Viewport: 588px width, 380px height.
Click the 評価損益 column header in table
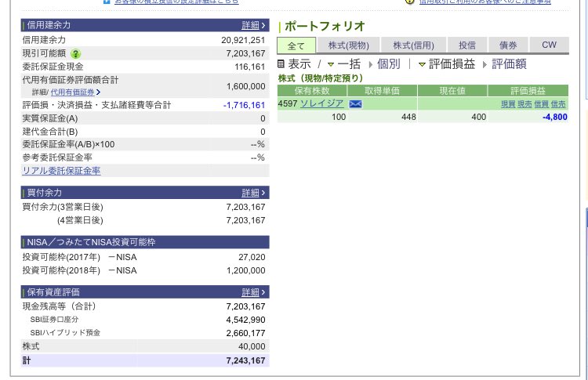528,91
